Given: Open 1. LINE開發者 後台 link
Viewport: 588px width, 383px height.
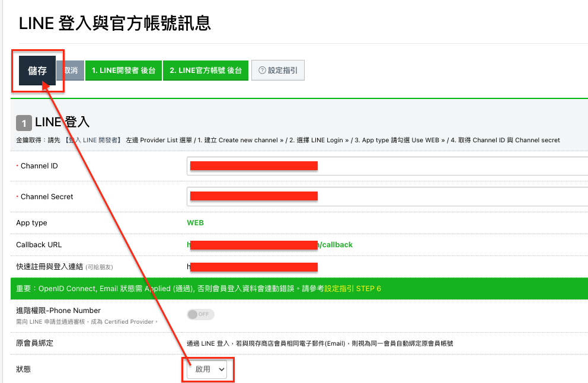Looking at the screenshot, I should pos(123,71).
